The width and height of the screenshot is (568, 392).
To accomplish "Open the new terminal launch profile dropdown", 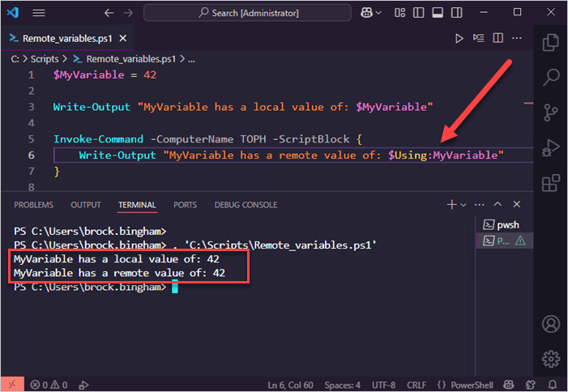I will point(463,205).
